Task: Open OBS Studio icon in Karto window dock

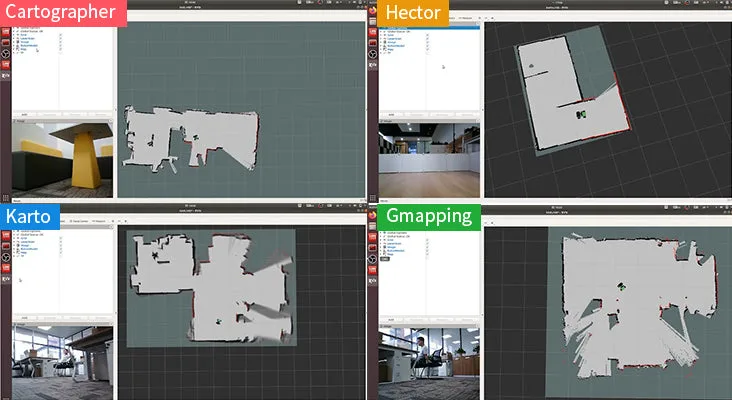Action: pos(6,258)
